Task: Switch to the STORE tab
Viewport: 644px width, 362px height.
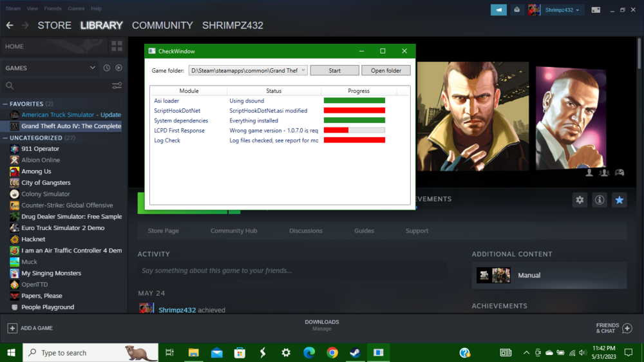Action: [x=54, y=26]
